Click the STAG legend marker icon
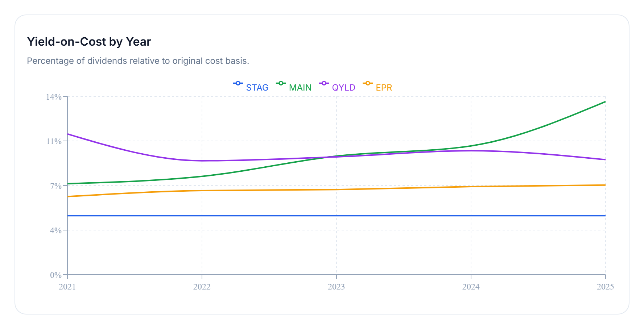 pos(238,83)
